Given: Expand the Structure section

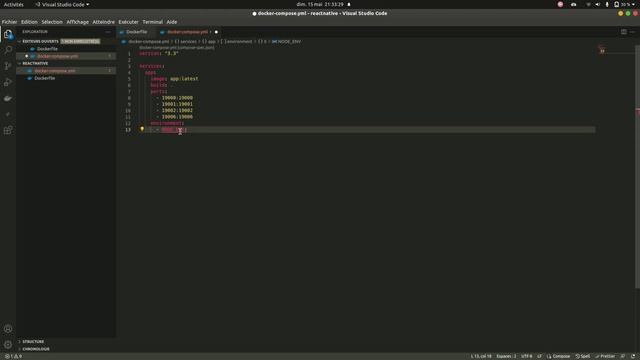Looking at the screenshot, I should pos(33,341).
